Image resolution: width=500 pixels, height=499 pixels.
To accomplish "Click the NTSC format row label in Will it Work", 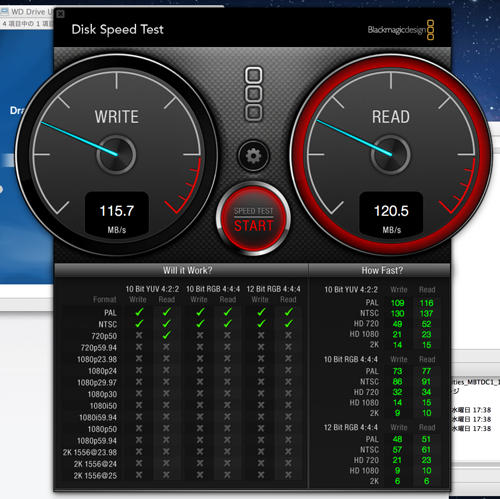I will (107, 324).
